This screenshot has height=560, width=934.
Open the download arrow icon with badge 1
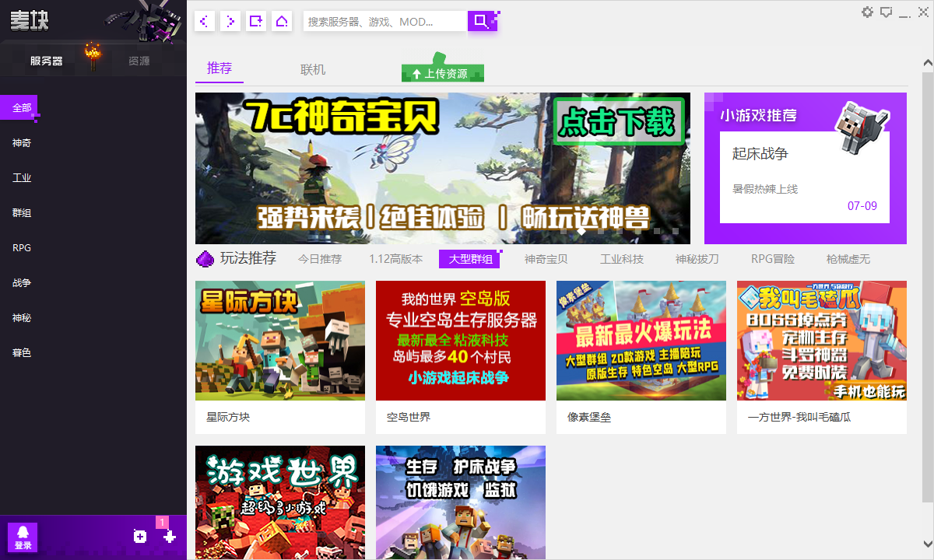click(170, 536)
